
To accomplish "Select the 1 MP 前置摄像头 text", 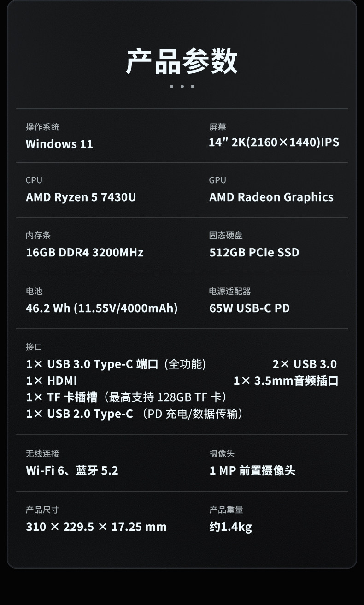I will coord(252,471).
